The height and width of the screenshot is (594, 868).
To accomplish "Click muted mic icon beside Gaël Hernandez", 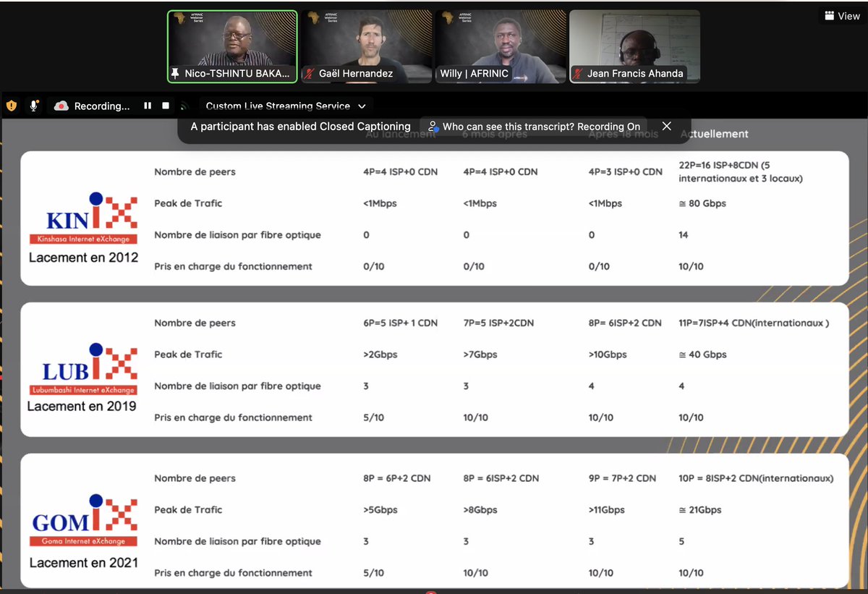I will click(x=310, y=74).
